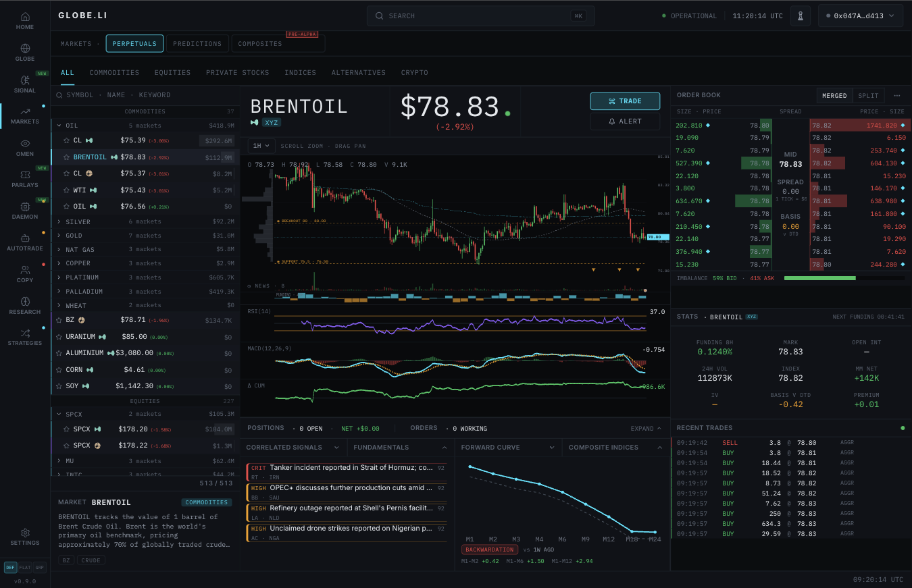
Task: Click the NEWS marker below chart
Action: tap(266, 286)
